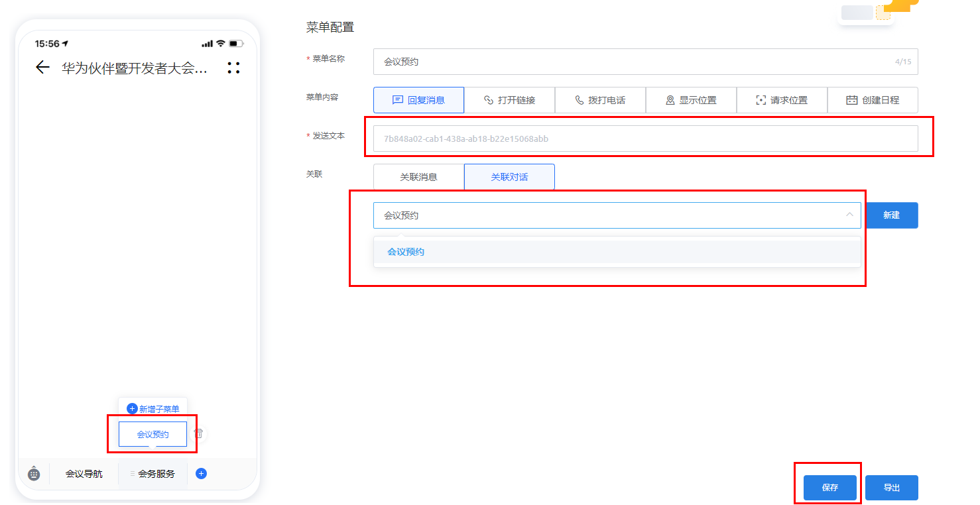Click the 4/15 character counter
Screen dimensions: 980x505
tap(903, 62)
